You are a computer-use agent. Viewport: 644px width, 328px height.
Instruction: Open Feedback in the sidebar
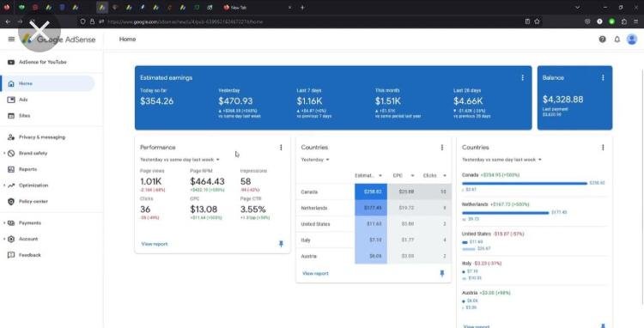(x=29, y=255)
